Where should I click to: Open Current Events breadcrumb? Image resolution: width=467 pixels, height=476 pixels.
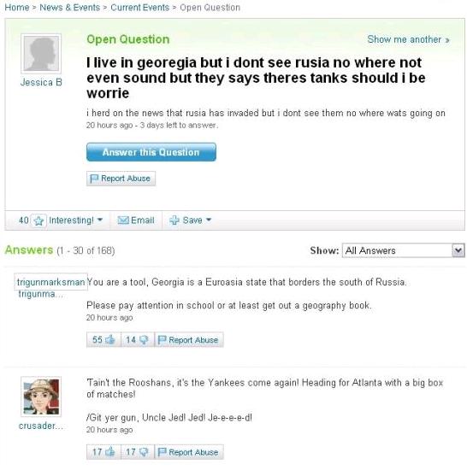coord(139,8)
